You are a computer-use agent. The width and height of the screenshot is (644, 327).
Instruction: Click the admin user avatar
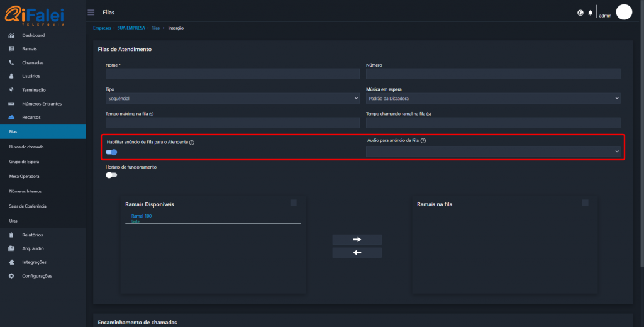coord(623,12)
